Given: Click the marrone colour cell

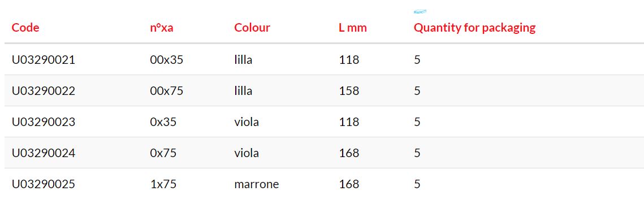Looking at the screenshot, I should click(257, 184).
